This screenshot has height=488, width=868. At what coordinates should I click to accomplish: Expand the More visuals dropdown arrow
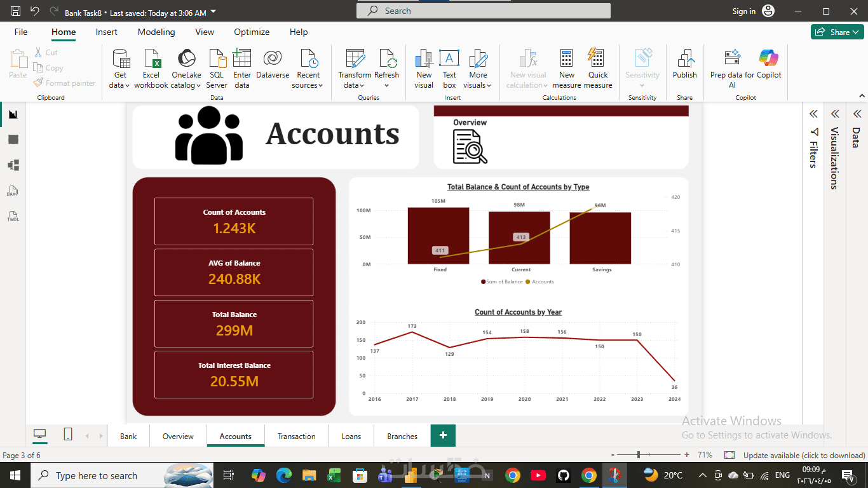point(489,86)
